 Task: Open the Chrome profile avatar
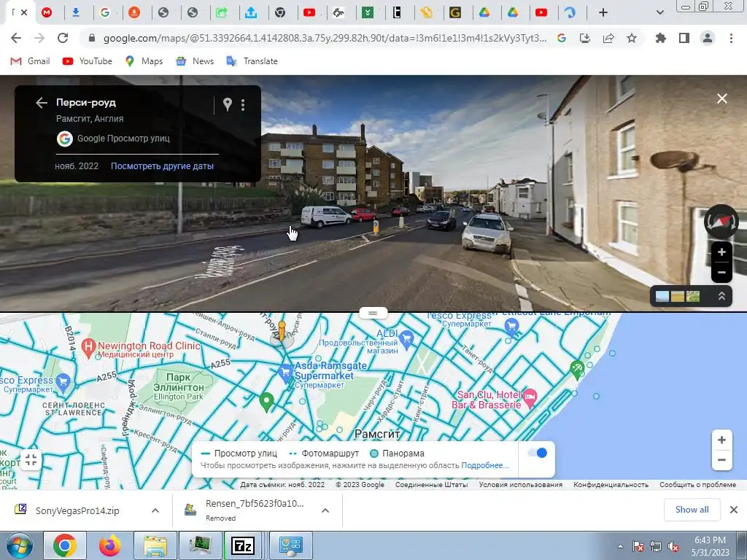click(x=708, y=38)
